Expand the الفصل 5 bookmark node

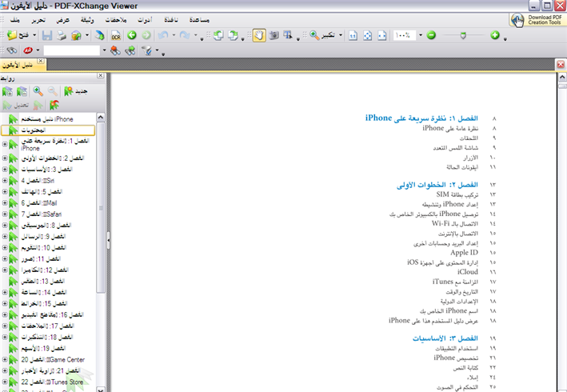[x=5, y=192]
